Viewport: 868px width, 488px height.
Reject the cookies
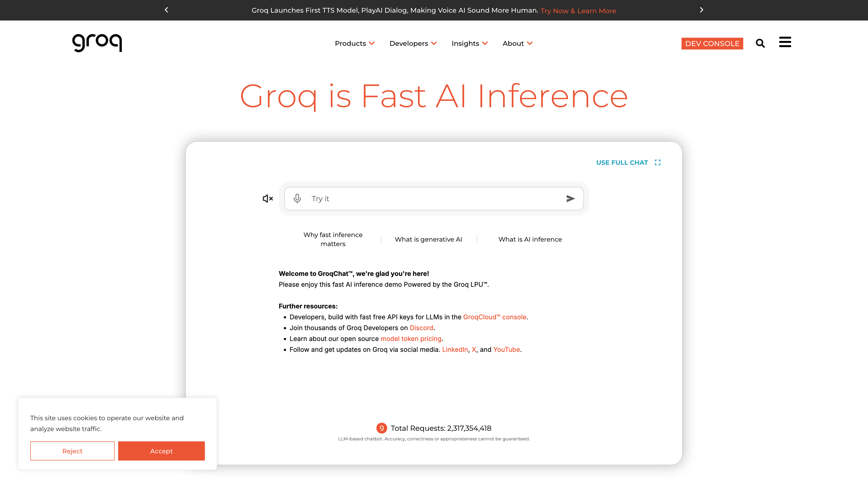pyautogui.click(x=72, y=451)
